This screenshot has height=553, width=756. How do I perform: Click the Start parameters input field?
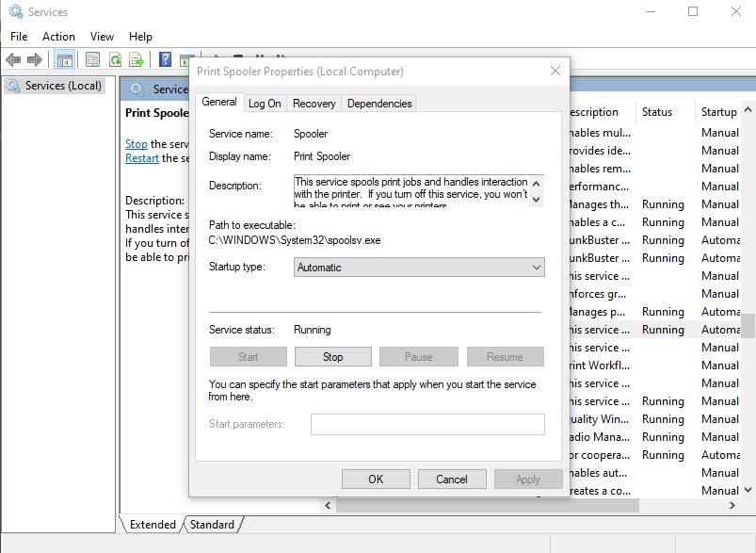pyautogui.click(x=427, y=424)
